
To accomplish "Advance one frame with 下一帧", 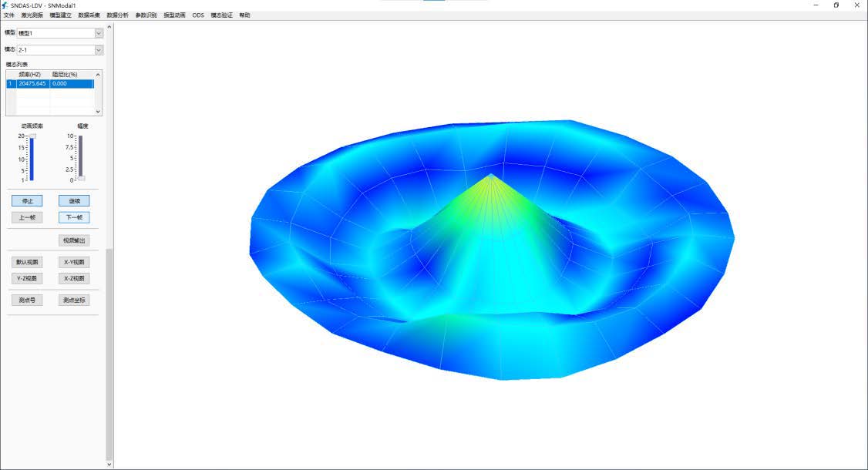I will point(74,217).
